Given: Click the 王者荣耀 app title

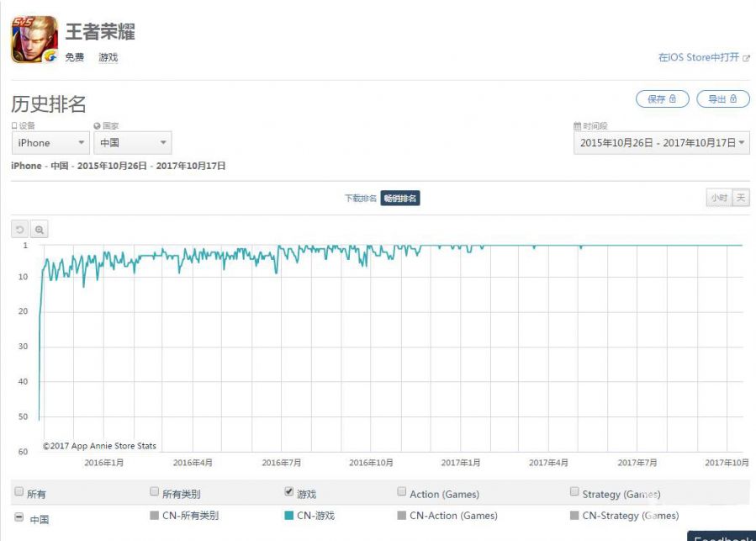Looking at the screenshot, I should point(100,32).
